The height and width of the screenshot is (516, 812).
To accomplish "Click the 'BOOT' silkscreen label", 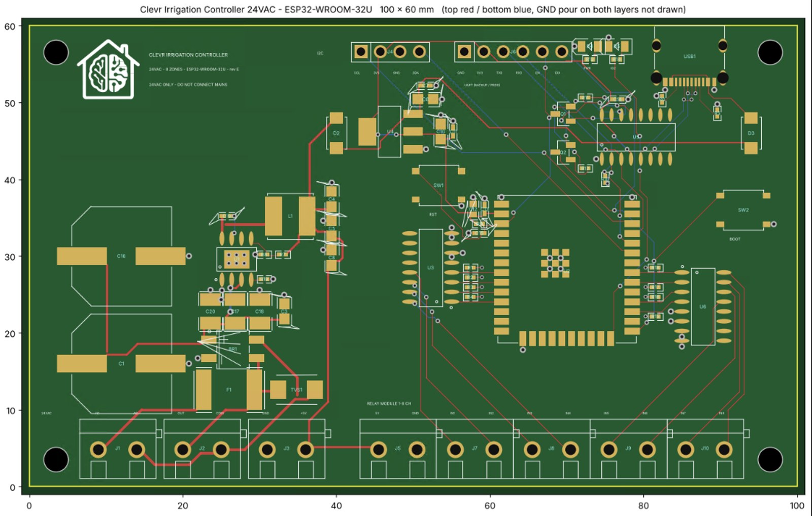I will 735,239.
